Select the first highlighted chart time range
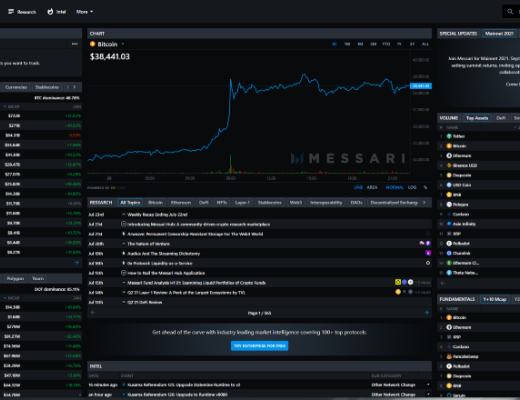The height and width of the screenshot is (400, 520). [334, 44]
